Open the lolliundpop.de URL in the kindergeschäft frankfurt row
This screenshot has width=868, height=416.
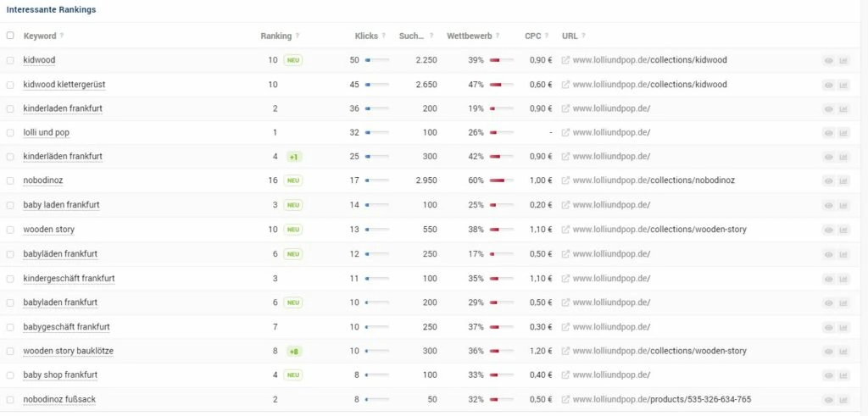tap(611, 278)
